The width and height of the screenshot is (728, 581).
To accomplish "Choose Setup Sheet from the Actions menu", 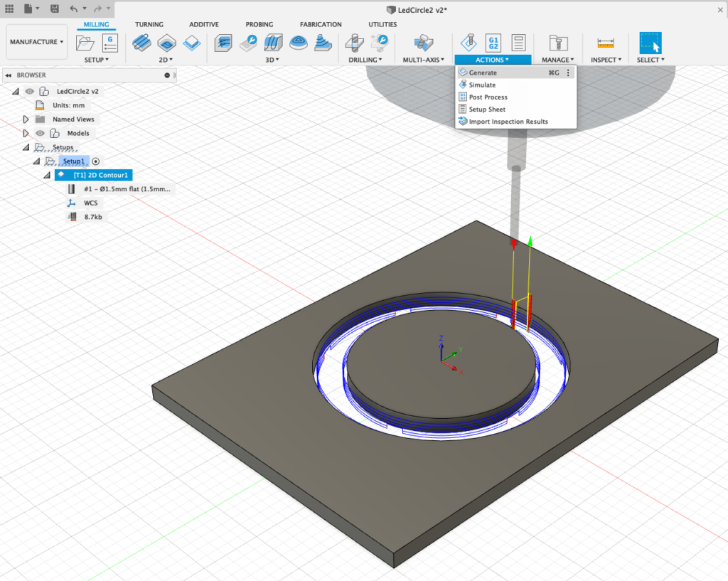I will tap(515, 109).
